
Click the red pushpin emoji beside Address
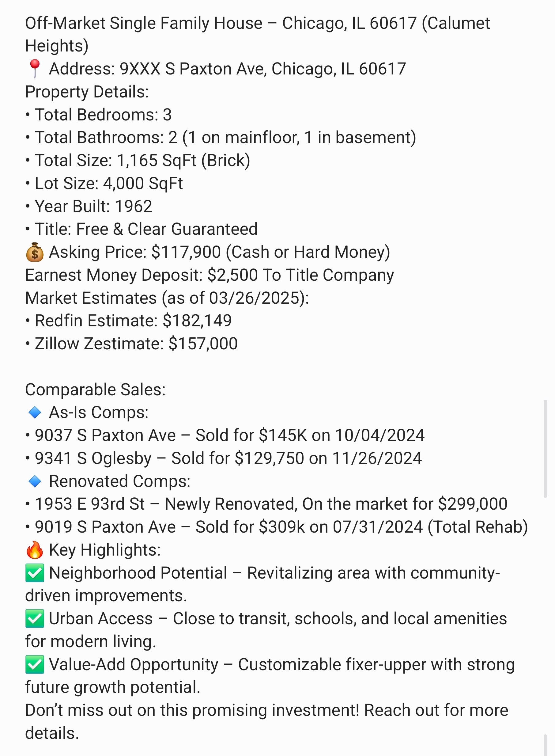(35, 69)
